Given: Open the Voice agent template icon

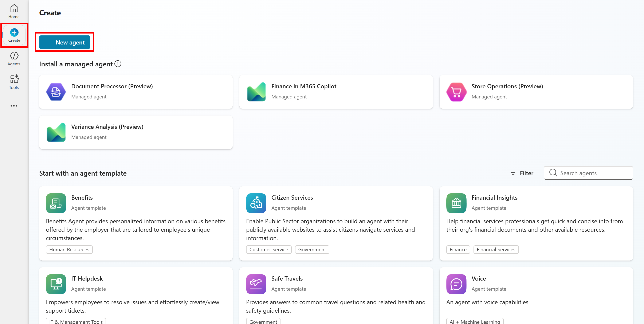Looking at the screenshot, I should tap(456, 284).
